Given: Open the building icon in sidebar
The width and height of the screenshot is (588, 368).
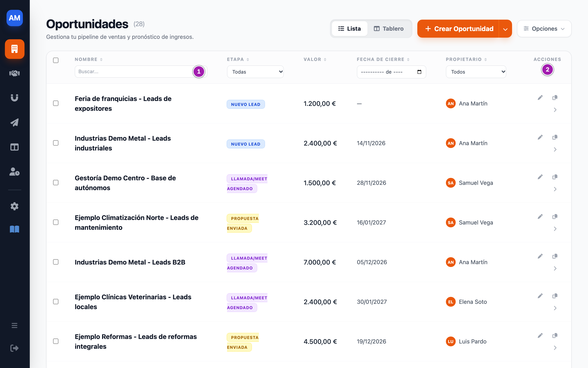Looking at the screenshot, I should (x=14, y=49).
